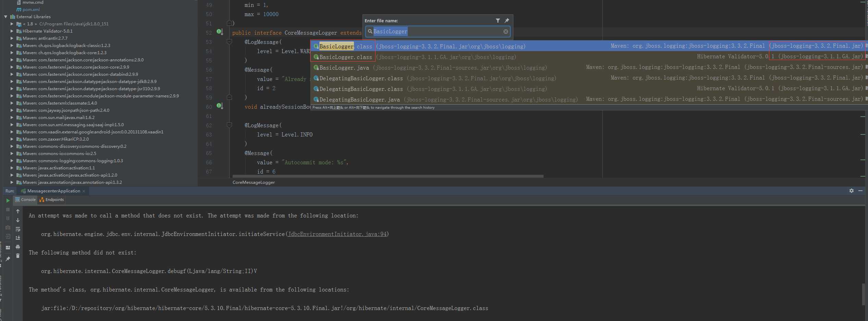
Task: Select Maven javax.mail:1.6.2 library
Action: point(58,117)
